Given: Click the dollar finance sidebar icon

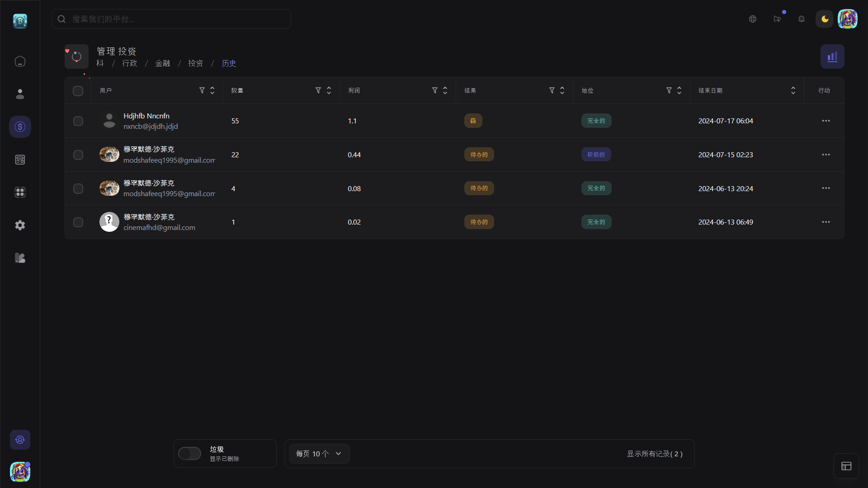Looking at the screenshot, I should tap(20, 127).
